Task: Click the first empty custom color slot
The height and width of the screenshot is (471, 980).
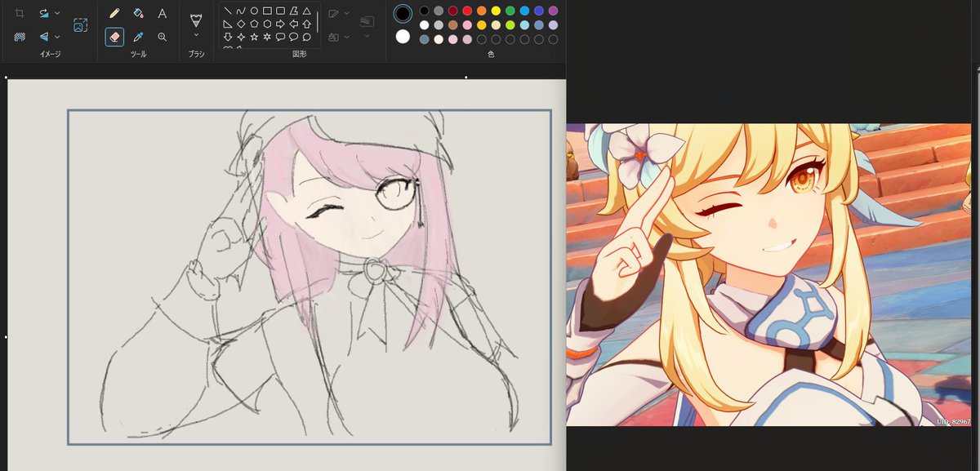Action: [482, 39]
